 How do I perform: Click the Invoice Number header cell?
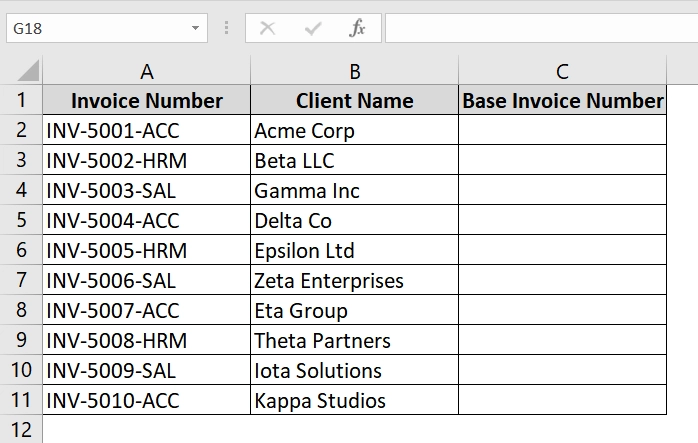tap(146, 100)
